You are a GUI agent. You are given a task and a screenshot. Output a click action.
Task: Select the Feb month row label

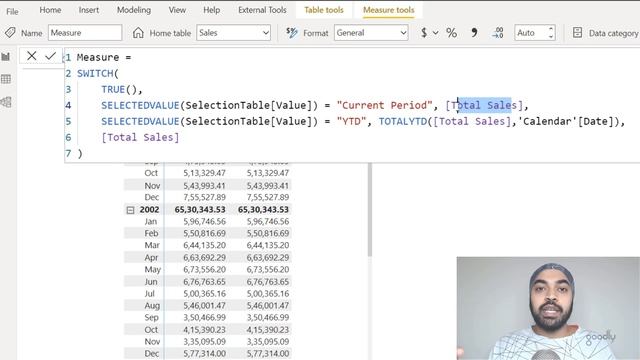point(151,233)
